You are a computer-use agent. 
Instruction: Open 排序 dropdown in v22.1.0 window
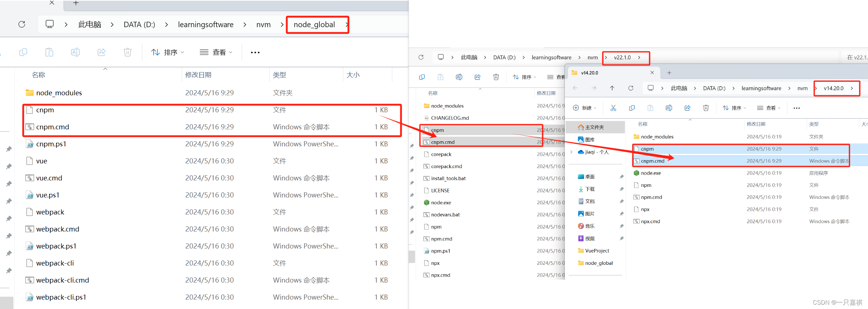(524, 77)
